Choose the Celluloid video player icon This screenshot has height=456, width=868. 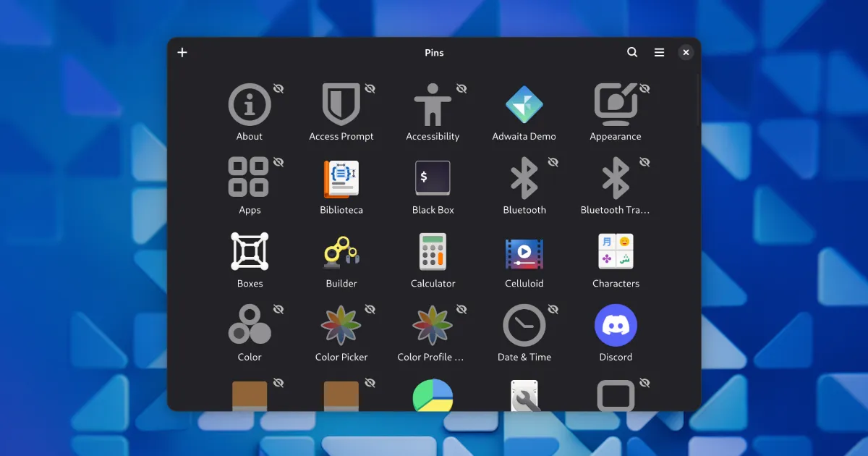point(524,252)
